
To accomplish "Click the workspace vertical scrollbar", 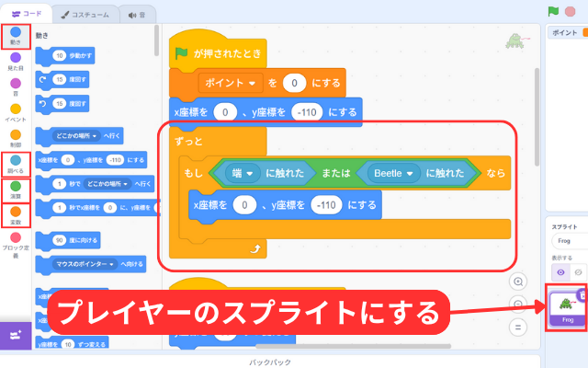I will (x=537, y=117).
